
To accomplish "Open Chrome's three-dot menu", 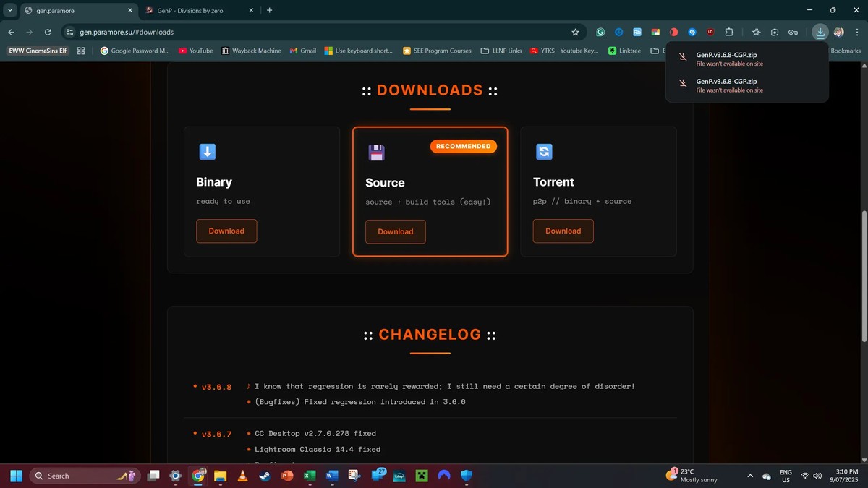I will pos(856,32).
